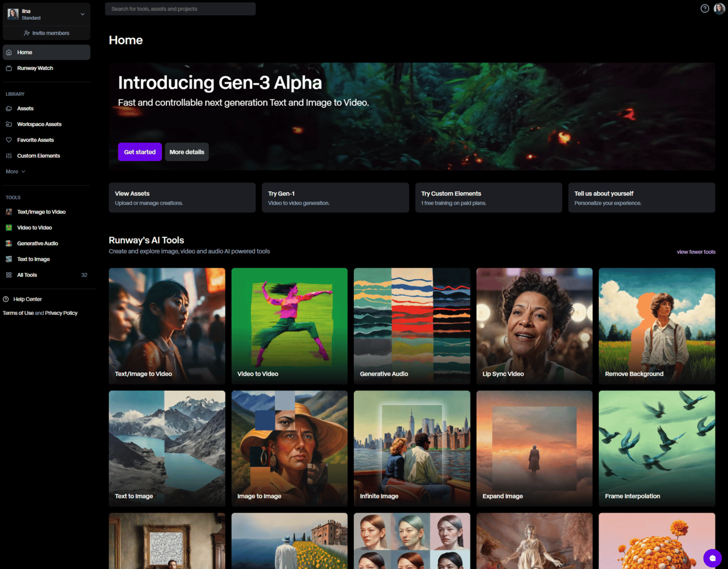Click the Video to Video tool icon
728x569 pixels.
tap(9, 228)
